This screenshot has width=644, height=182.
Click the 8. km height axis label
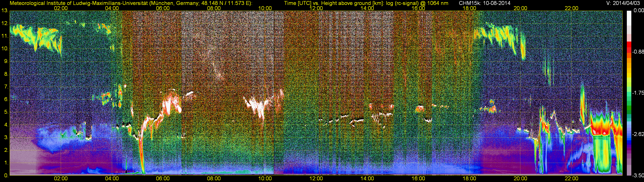click(x=6, y=74)
